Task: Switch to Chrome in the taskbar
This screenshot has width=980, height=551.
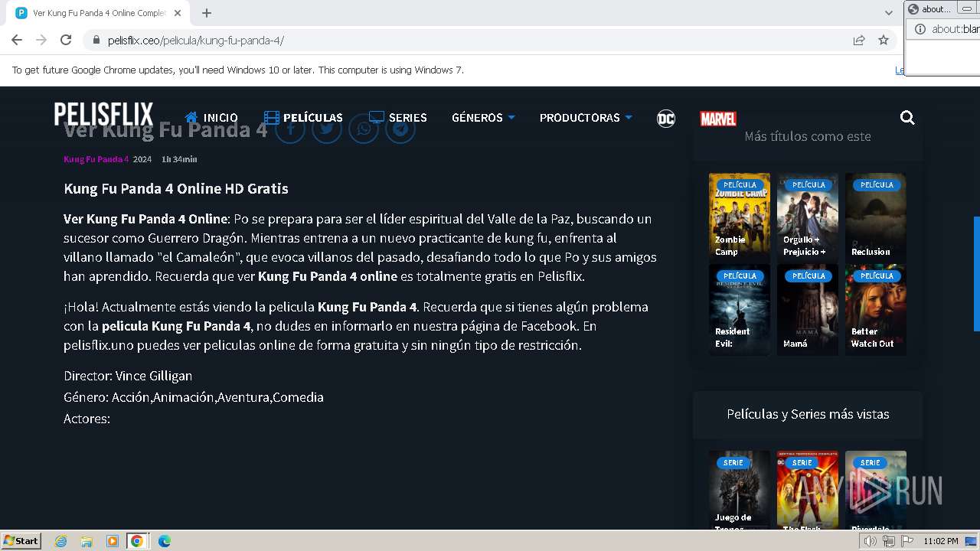Action: (x=137, y=541)
